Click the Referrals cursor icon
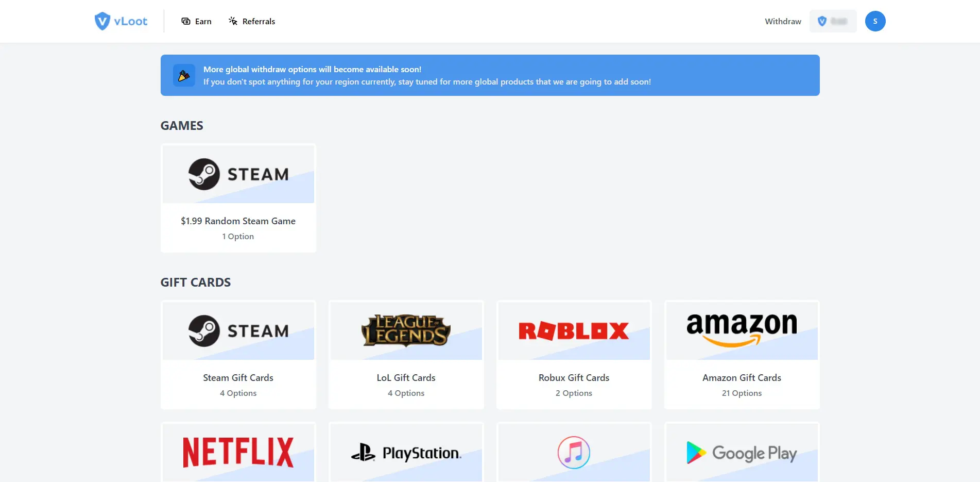The width and height of the screenshot is (980, 482). point(233,21)
